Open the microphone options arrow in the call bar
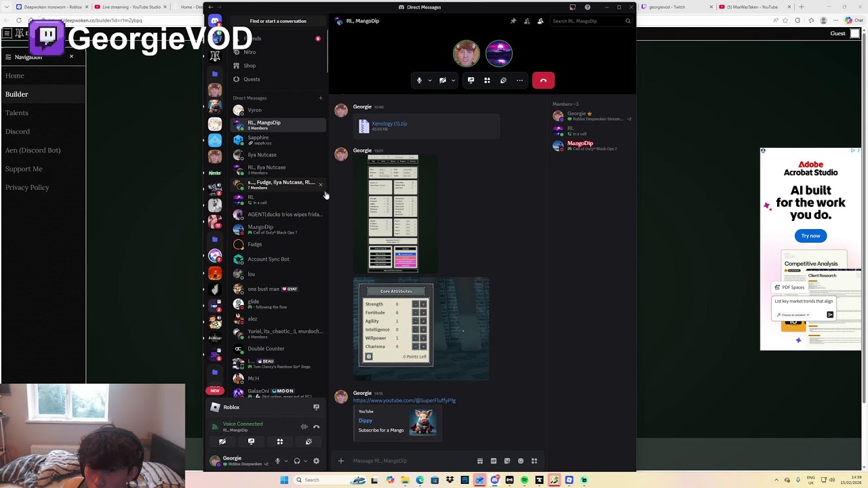 coord(429,81)
